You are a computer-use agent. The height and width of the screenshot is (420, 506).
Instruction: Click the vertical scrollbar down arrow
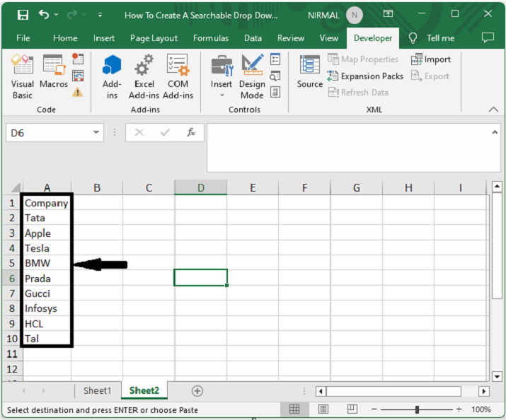497,376
